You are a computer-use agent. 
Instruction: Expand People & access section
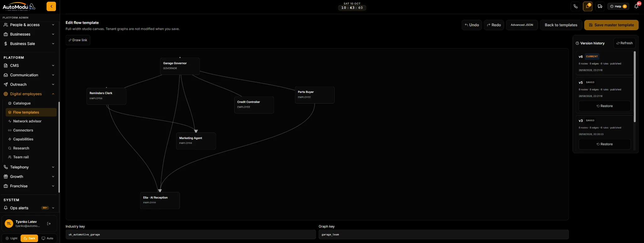[x=29, y=25]
